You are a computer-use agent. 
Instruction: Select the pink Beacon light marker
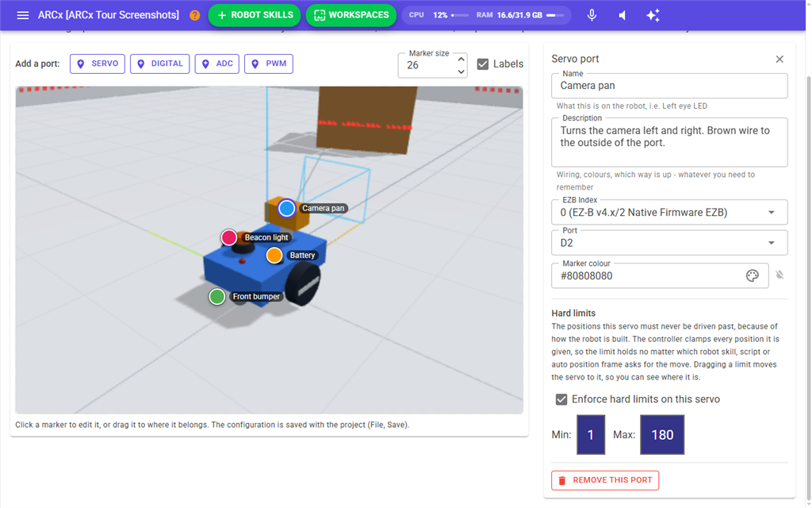click(229, 237)
